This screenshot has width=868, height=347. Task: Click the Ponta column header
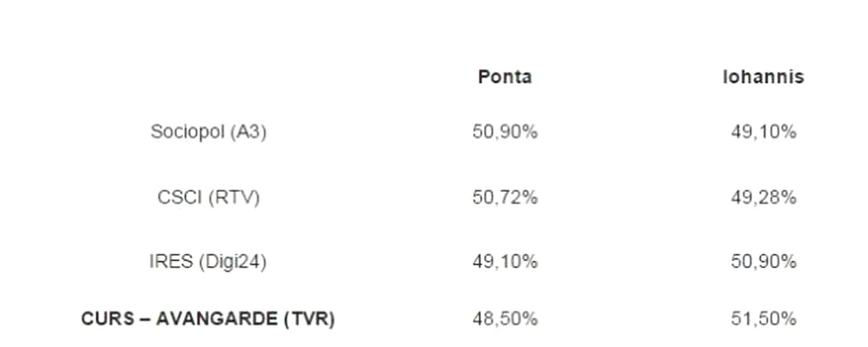(x=504, y=77)
